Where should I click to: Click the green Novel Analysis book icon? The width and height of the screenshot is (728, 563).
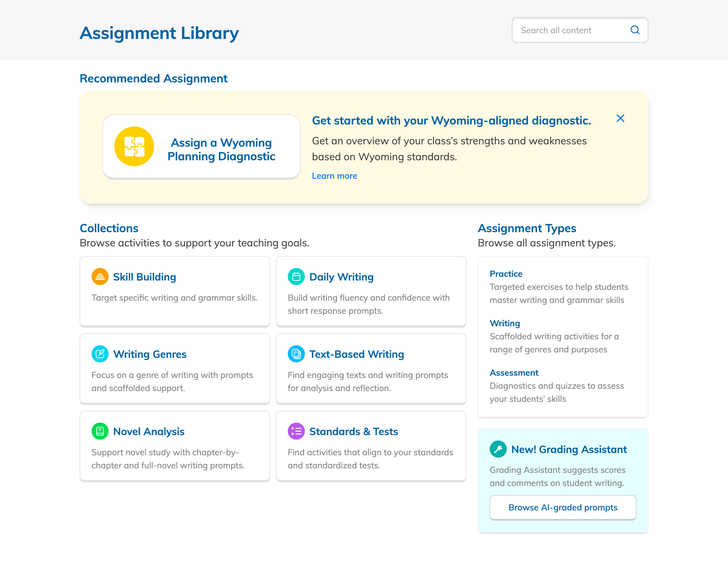[100, 431]
